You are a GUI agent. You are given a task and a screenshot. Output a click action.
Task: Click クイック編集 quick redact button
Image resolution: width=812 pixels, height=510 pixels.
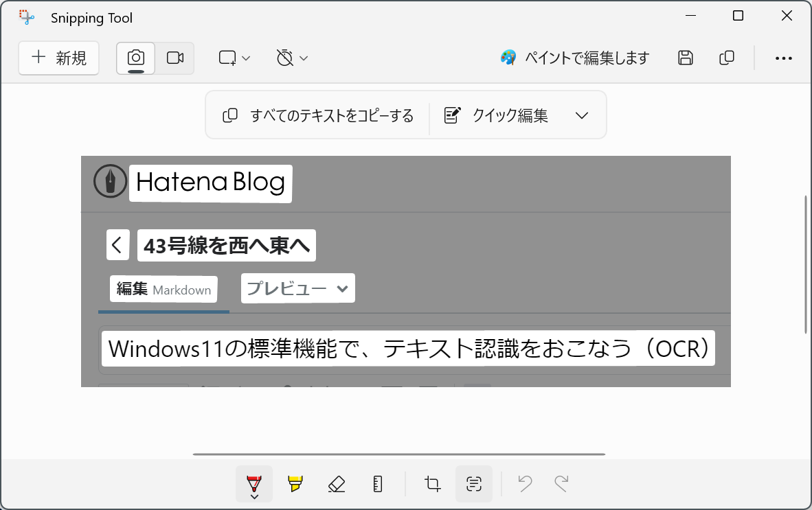[496, 115]
